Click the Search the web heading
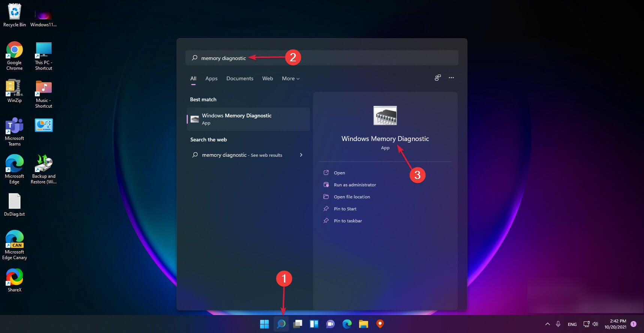 208,139
